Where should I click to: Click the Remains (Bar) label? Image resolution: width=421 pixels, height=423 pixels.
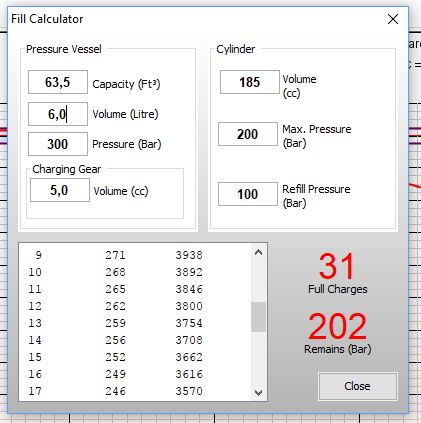click(338, 349)
